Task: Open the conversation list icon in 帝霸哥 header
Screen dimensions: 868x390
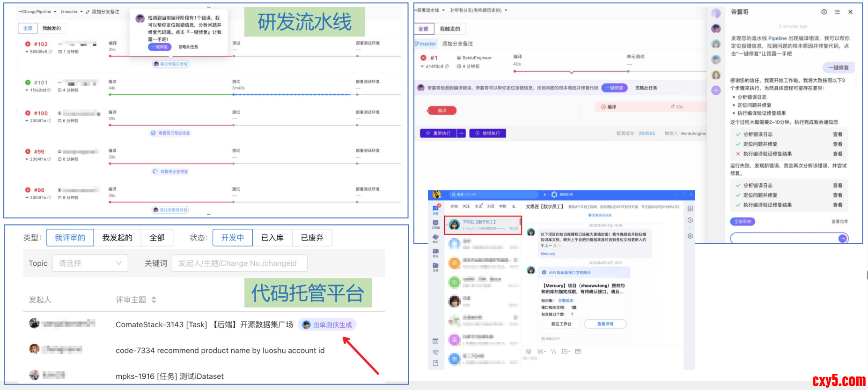Action: pyautogui.click(x=837, y=12)
